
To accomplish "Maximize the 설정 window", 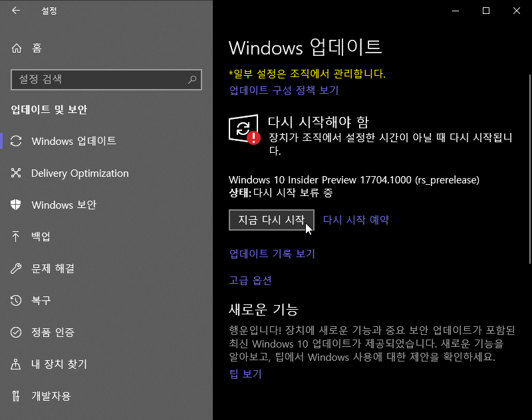I will 486,11.
